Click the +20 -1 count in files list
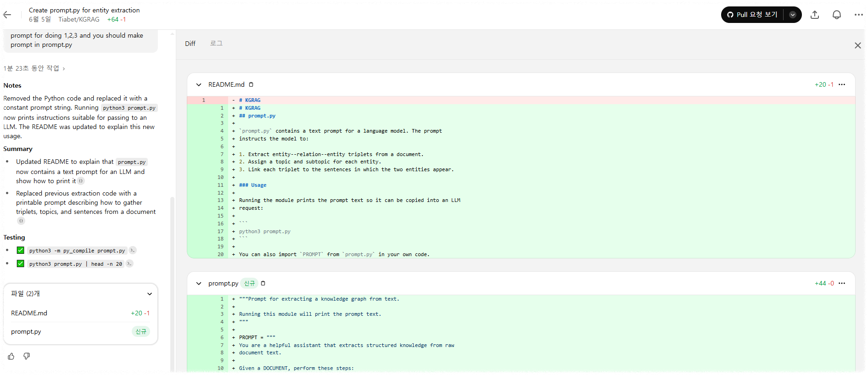This screenshot has height=375, width=868. 140,313
